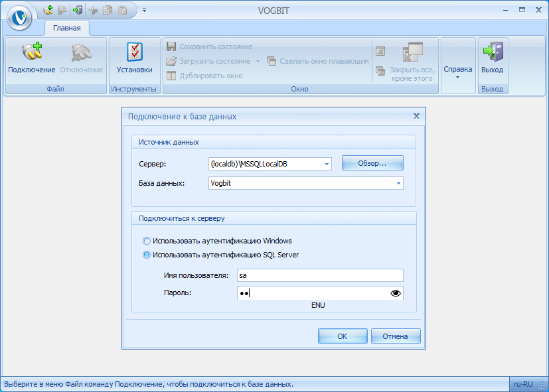
Task: Click Дублировать окно in the ribbon
Action: (x=204, y=76)
